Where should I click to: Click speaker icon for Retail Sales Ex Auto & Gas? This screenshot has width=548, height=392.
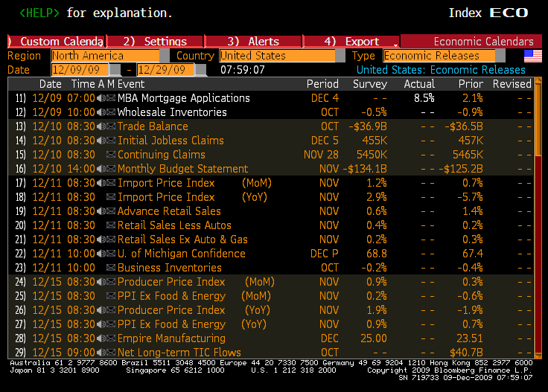pos(101,240)
